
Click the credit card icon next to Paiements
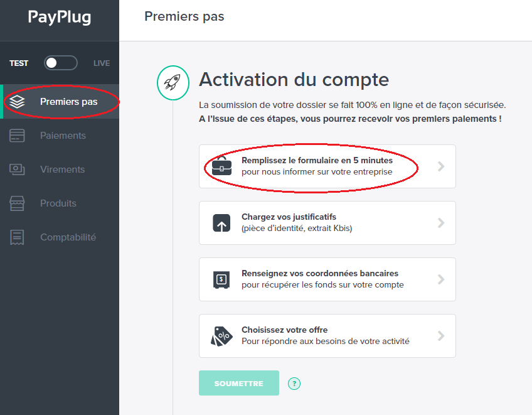point(17,136)
